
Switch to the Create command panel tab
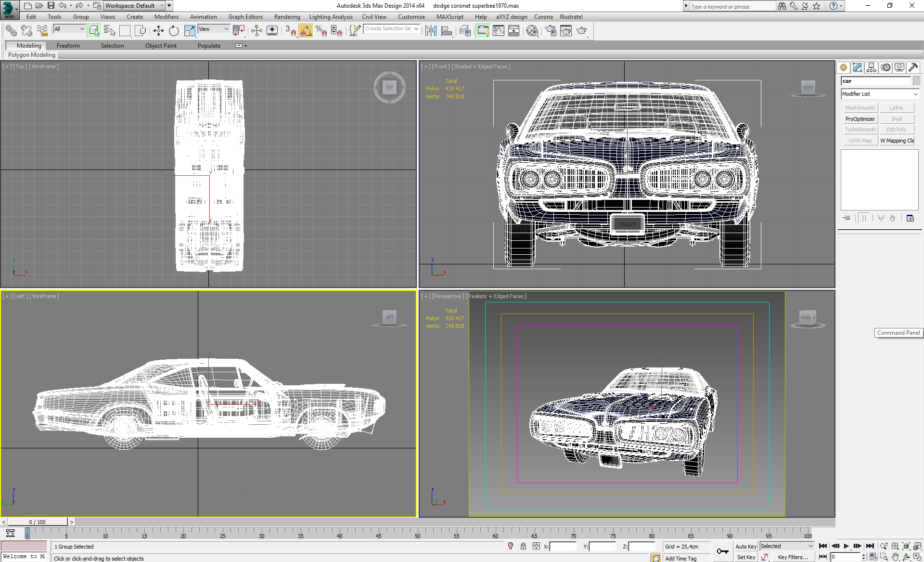pos(843,68)
